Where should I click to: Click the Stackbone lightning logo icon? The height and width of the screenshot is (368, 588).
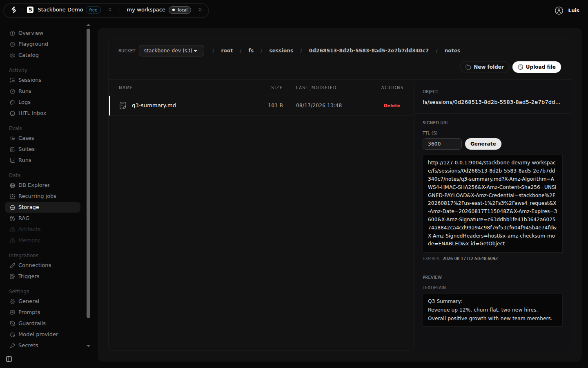pos(14,10)
